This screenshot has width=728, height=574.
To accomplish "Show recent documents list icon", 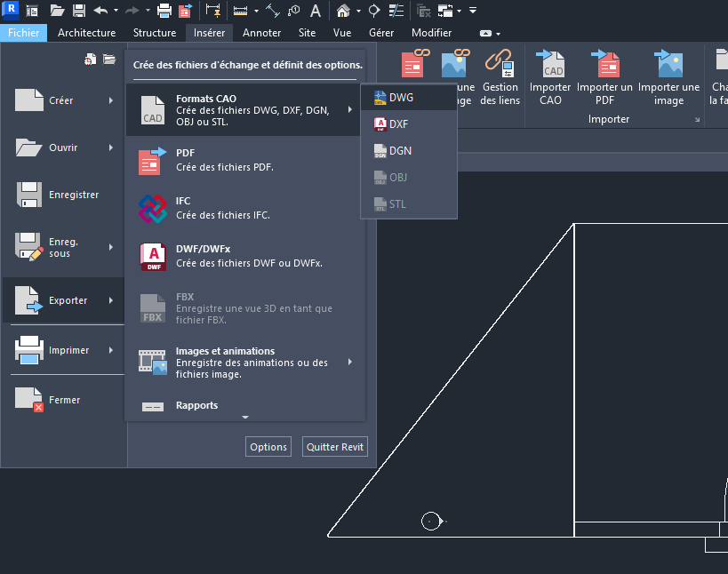I will (x=89, y=60).
